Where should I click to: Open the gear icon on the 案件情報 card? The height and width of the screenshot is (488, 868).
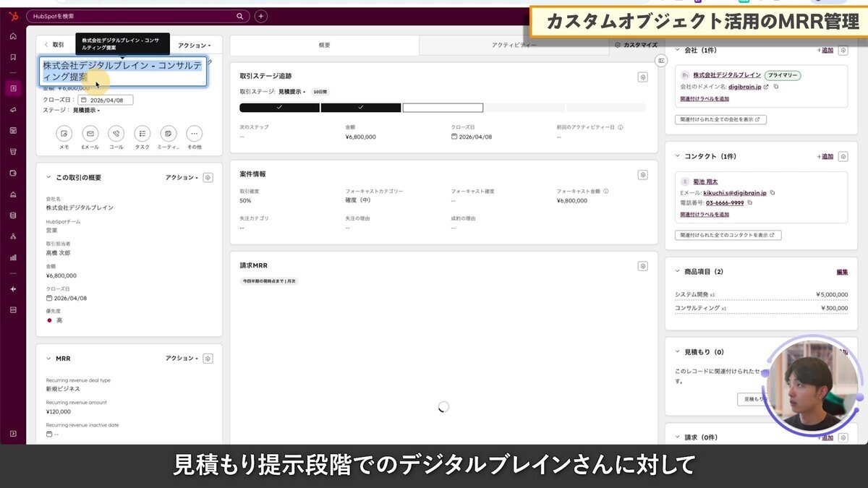pos(642,174)
